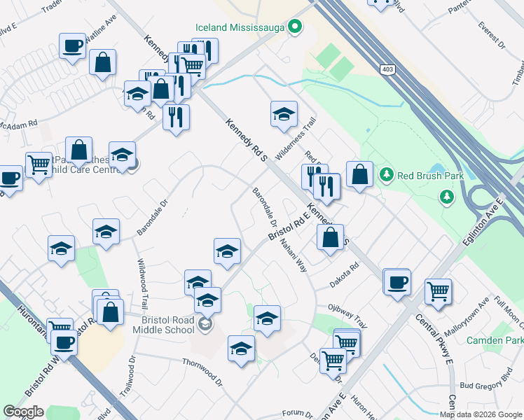The image size is (524, 420).
Task: Click the 'Dakota Rd' road label
Action: (x=345, y=275)
